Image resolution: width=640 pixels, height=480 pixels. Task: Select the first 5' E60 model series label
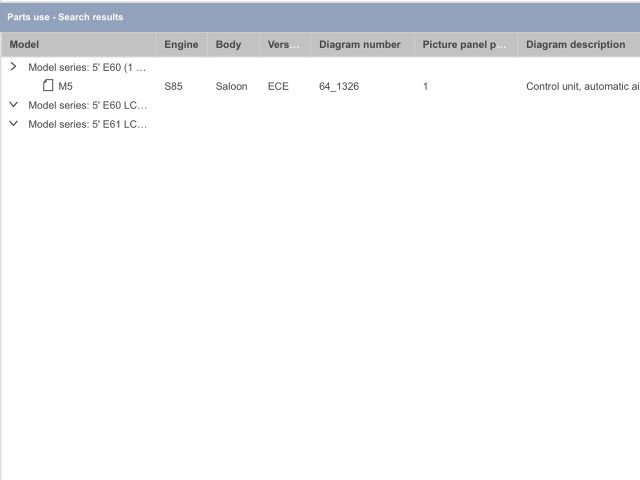click(x=88, y=68)
